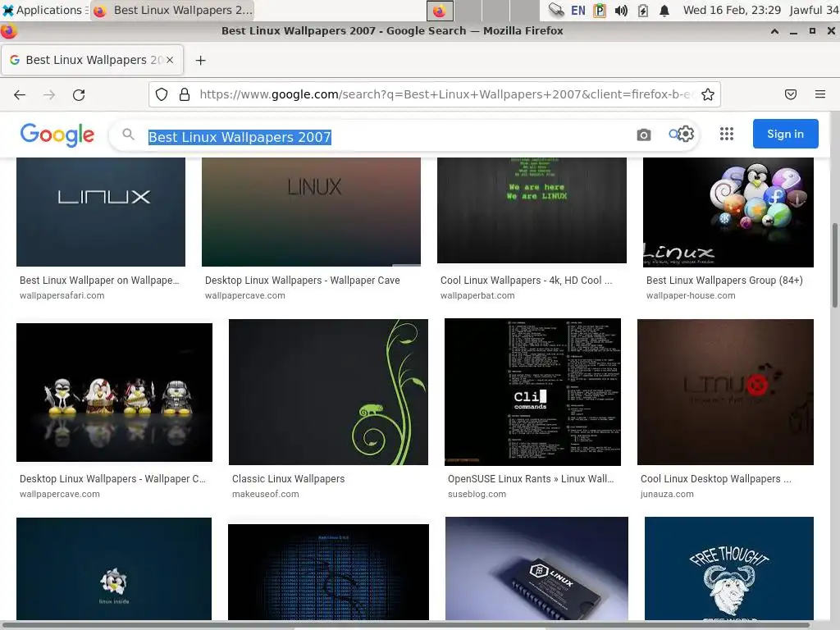Open the Firefox hamburger menu
This screenshot has height=630, width=840.
(x=820, y=95)
